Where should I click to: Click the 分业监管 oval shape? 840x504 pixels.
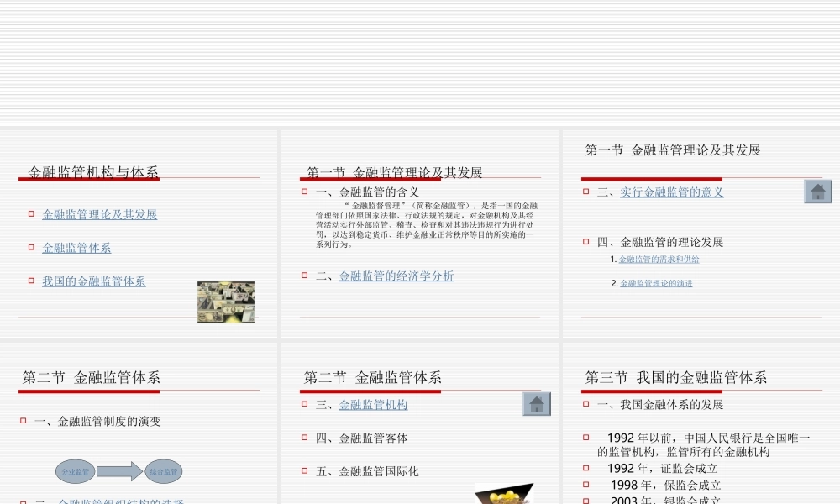76,471
